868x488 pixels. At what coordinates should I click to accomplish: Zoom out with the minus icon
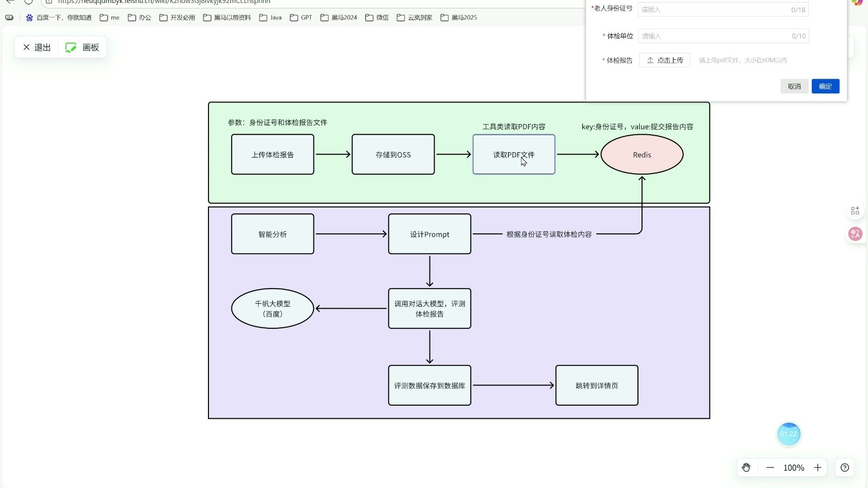[770, 467]
